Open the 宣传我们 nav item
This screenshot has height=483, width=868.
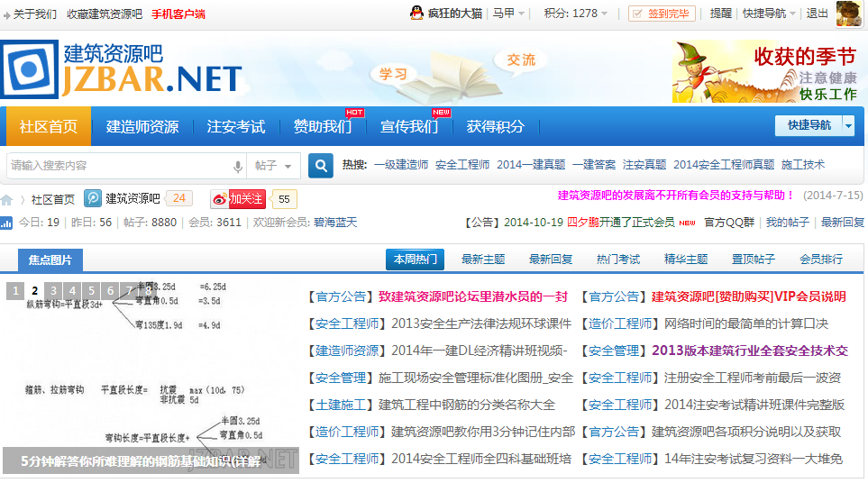point(409,127)
